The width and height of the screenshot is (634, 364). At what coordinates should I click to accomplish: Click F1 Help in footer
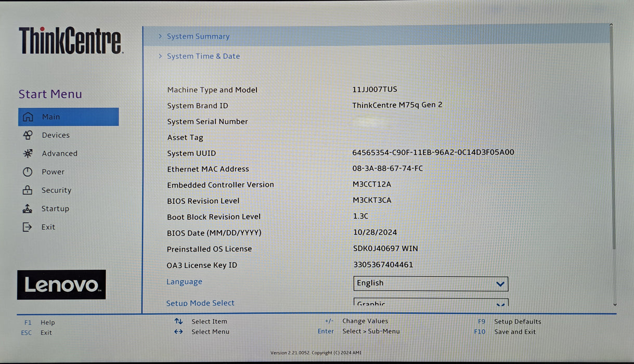coord(40,322)
